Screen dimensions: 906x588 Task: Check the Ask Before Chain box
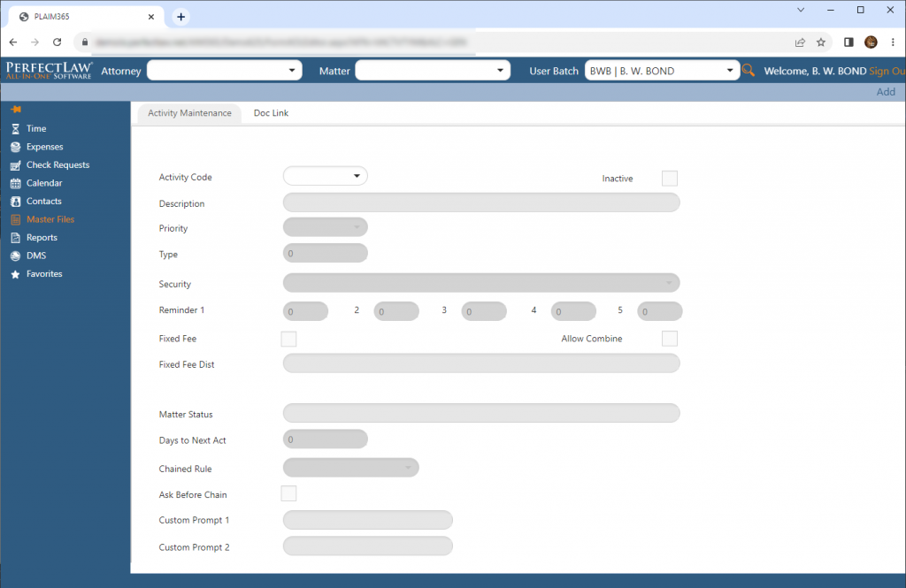[x=288, y=494]
